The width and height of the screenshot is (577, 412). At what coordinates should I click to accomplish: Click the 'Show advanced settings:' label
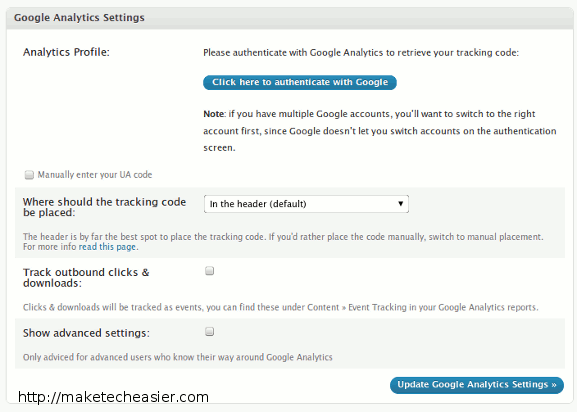pyautogui.click(x=86, y=333)
